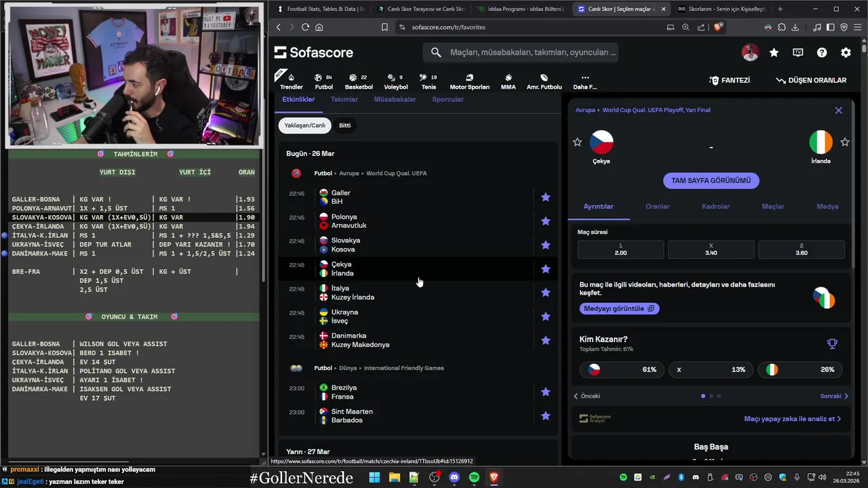Switch to iddaa Programı browser tab
This screenshot has width=868, height=488.
point(520,9)
